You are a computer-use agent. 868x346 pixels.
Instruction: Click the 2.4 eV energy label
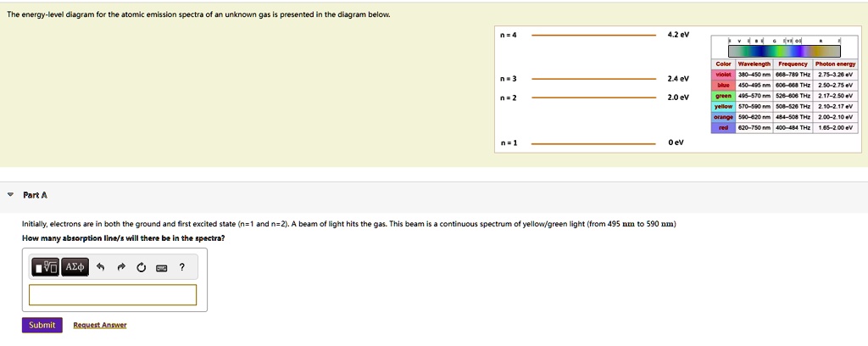pos(678,79)
